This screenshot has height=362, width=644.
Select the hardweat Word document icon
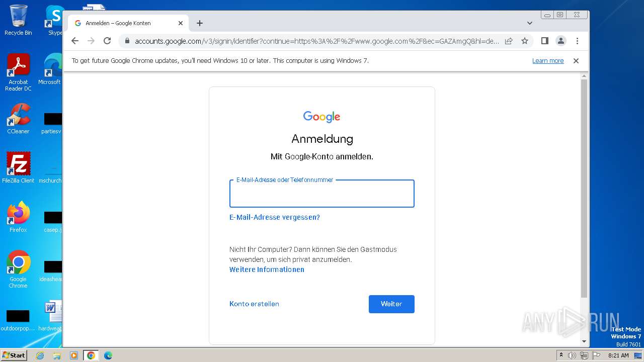click(52, 316)
